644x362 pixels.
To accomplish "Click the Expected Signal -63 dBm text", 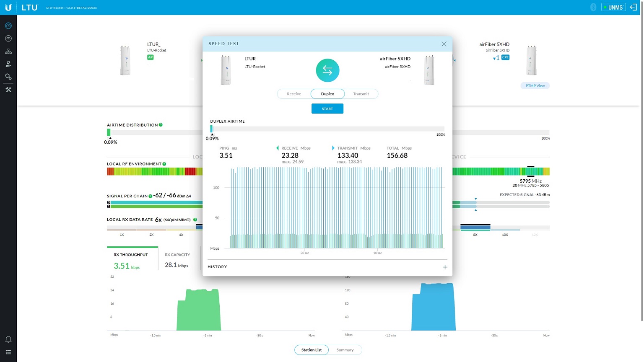I will [525, 195].
